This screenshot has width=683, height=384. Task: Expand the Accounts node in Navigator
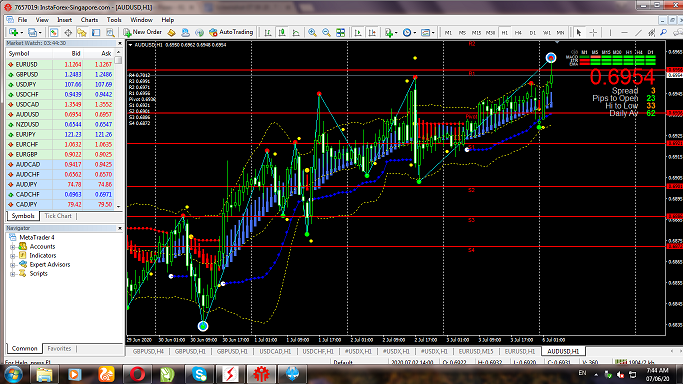point(13,247)
